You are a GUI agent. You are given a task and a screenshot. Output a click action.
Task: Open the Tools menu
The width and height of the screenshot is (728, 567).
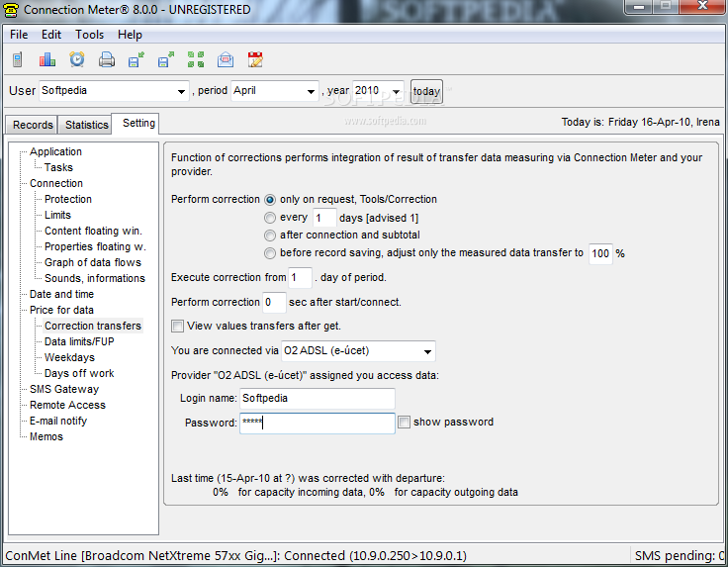point(90,35)
